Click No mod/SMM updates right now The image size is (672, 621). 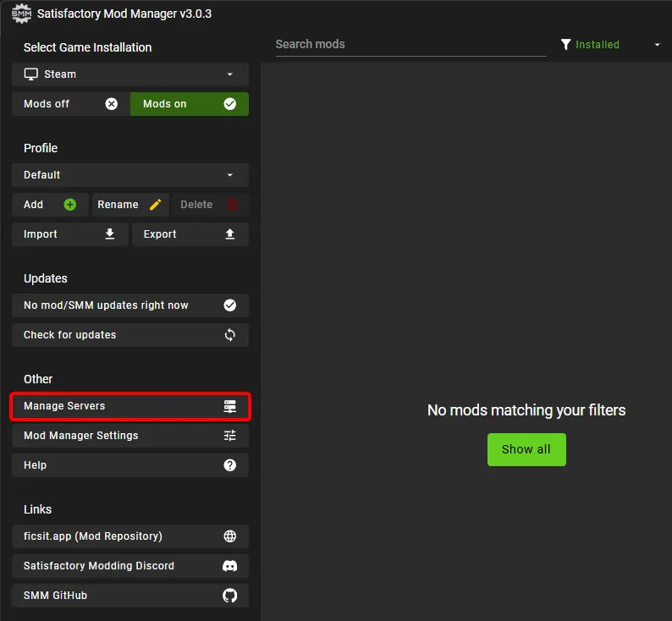pos(130,305)
